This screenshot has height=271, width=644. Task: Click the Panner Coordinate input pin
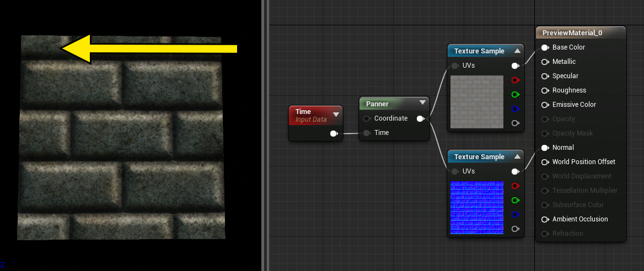tap(366, 118)
